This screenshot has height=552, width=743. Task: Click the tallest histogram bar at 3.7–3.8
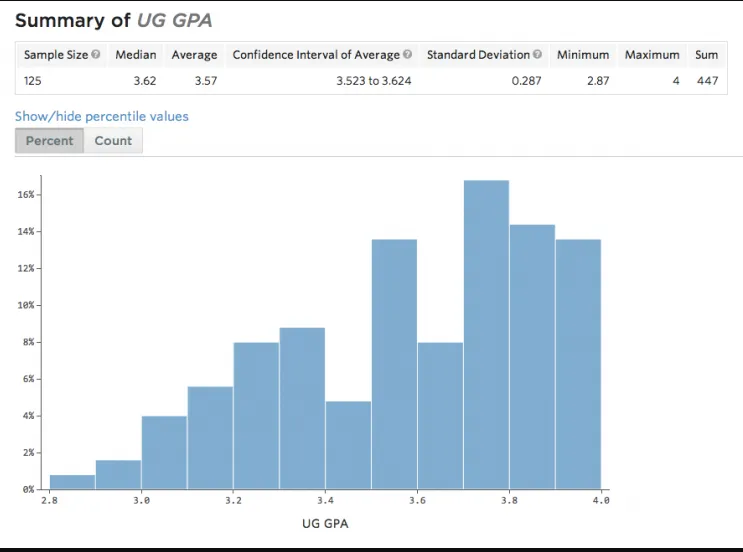486,335
